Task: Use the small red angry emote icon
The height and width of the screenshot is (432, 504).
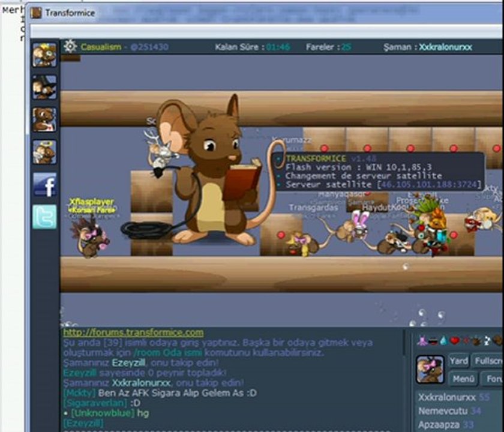Action: click(466, 341)
